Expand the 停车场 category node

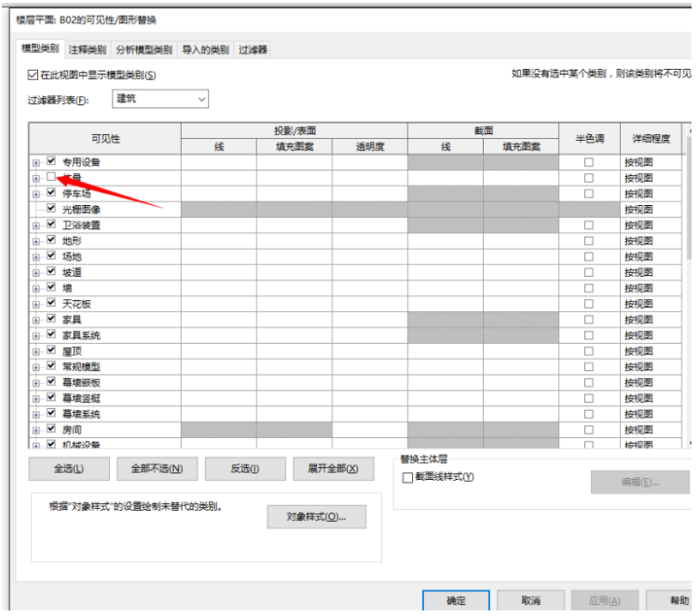pyautogui.click(x=36, y=195)
